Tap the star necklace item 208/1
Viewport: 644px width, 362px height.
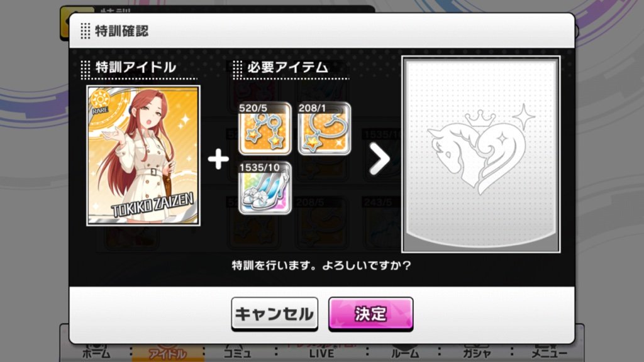325,128
